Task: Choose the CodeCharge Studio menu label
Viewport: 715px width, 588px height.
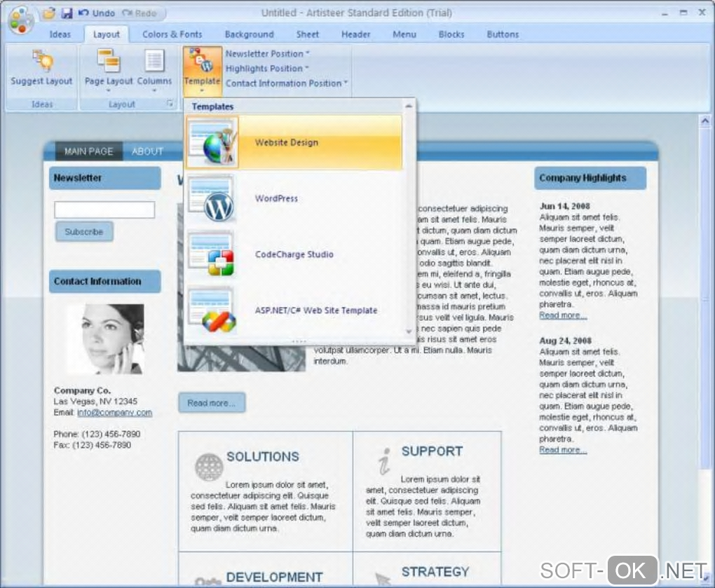Action: coord(294,254)
